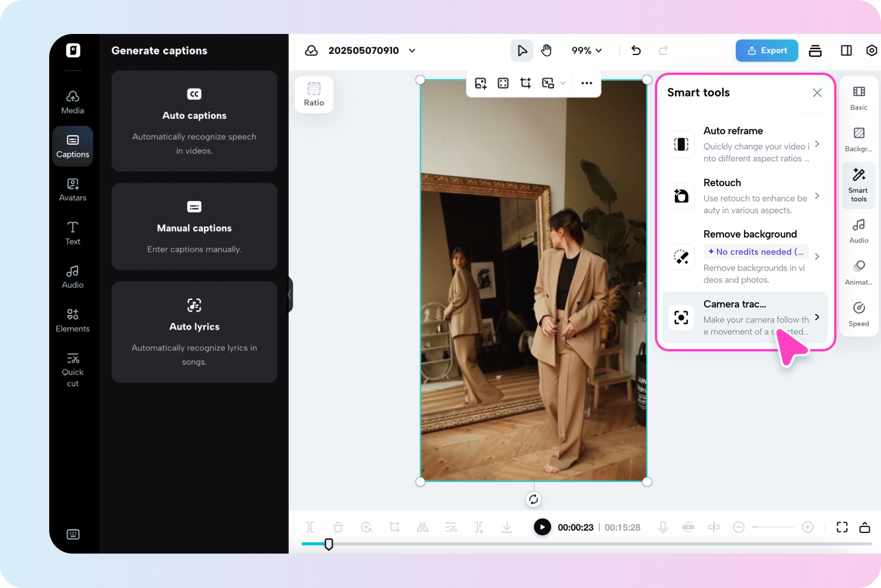
Task: Toggle the split panel layout icon
Action: (x=846, y=50)
